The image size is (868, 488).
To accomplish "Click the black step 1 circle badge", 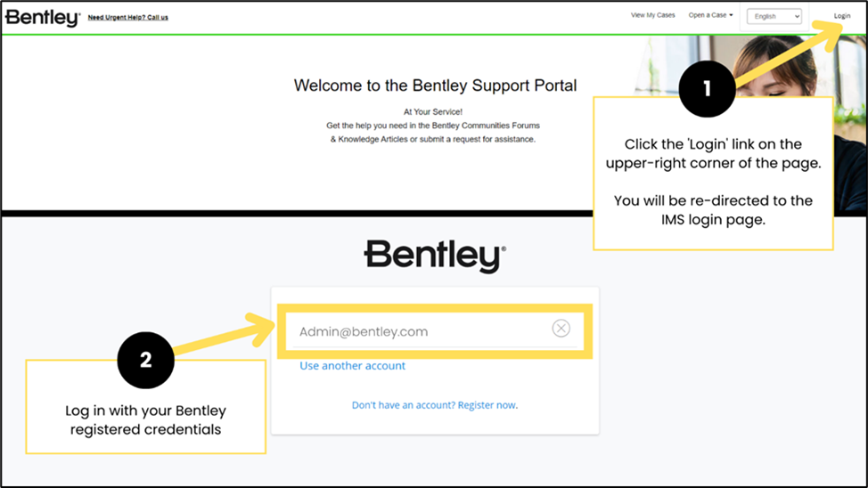I will point(707,89).
